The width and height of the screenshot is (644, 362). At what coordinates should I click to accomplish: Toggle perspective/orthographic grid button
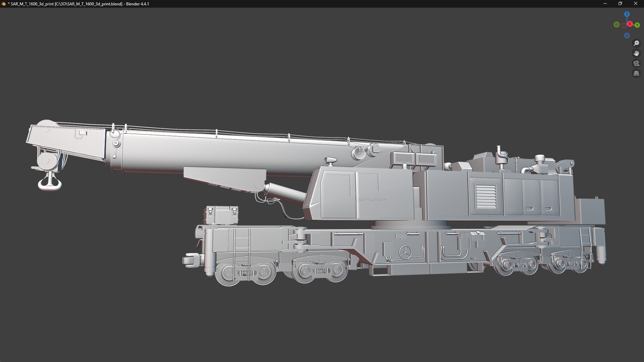[x=636, y=73]
